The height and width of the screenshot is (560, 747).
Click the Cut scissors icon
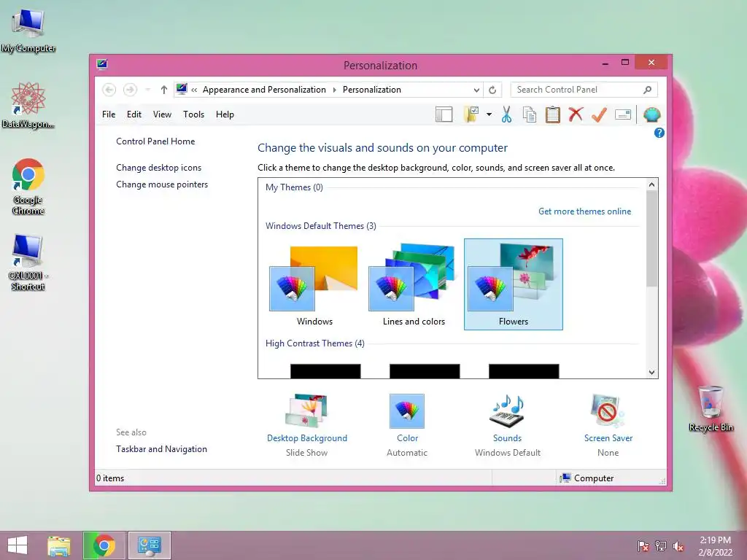pyautogui.click(x=506, y=114)
